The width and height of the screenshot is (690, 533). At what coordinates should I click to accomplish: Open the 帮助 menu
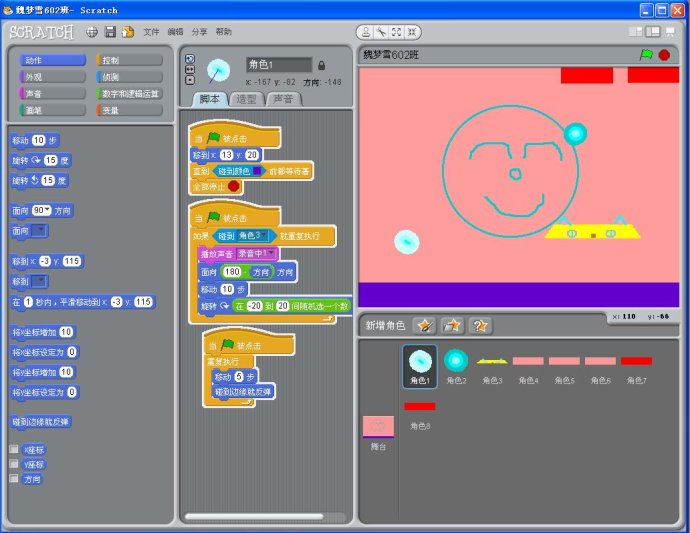click(224, 32)
